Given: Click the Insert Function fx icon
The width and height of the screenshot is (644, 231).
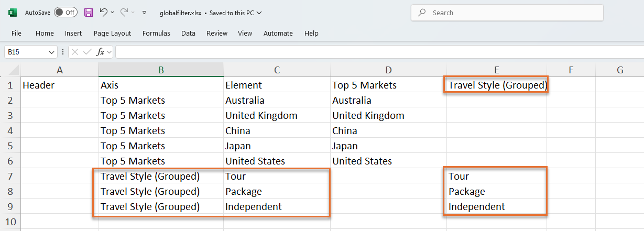Looking at the screenshot, I should coord(101,52).
